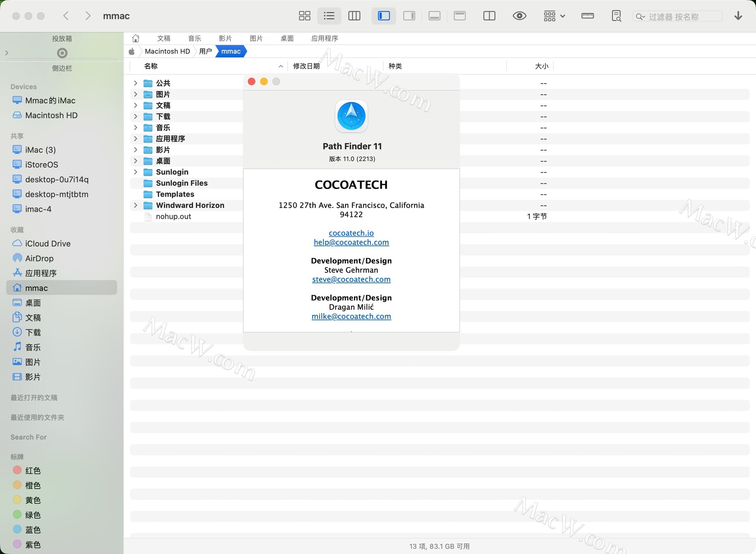756x554 pixels.
Task: Toggle the bottom shelf panel
Action: pos(434,16)
